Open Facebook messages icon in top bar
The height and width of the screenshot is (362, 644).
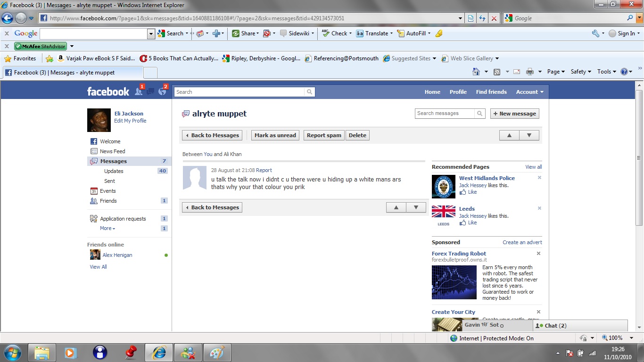click(150, 91)
